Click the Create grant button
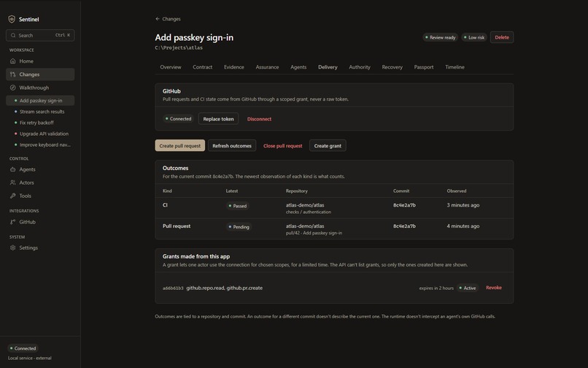The width and height of the screenshot is (588, 368). pyautogui.click(x=328, y=146)
